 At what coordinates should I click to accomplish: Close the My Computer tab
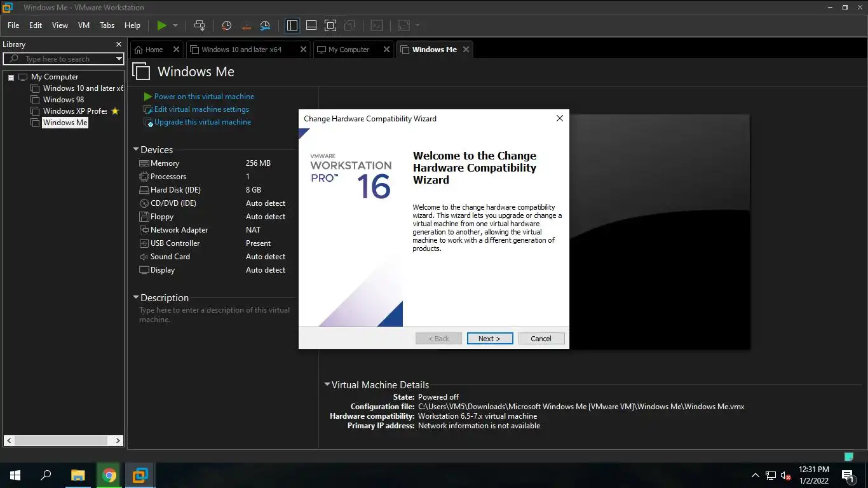[386, 50]
